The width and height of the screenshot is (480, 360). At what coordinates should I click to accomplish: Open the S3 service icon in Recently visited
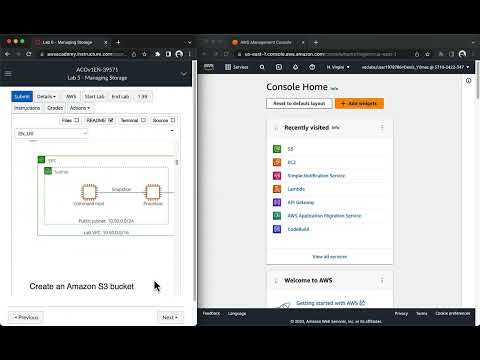click(x=277, y=149)
